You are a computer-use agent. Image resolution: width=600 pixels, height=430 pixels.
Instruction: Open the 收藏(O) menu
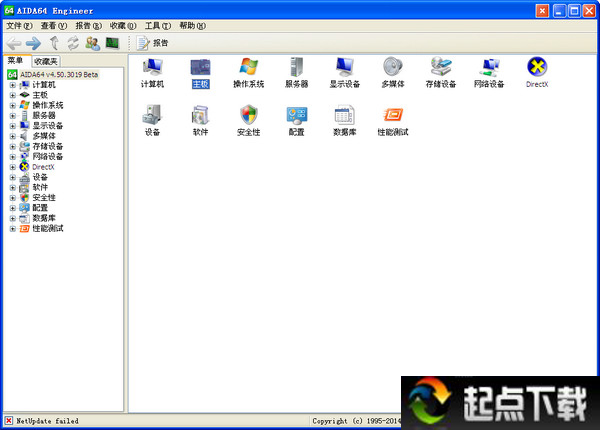(x=123, y=26)
